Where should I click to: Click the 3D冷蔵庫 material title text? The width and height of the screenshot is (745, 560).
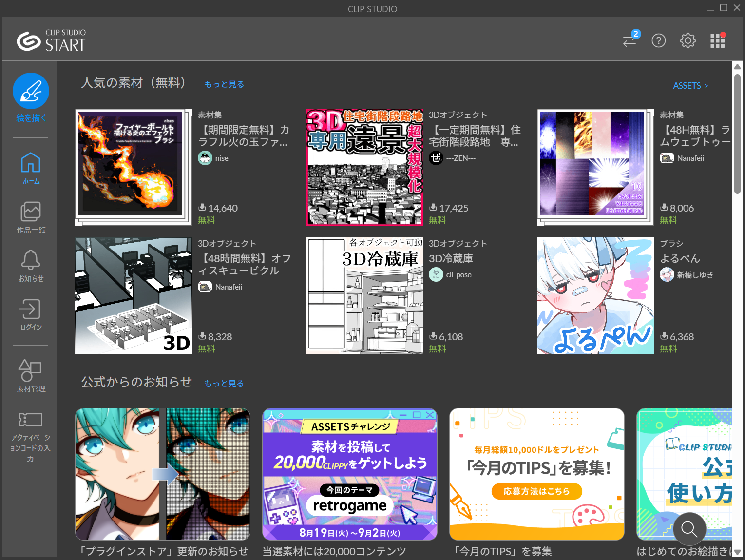451,259
